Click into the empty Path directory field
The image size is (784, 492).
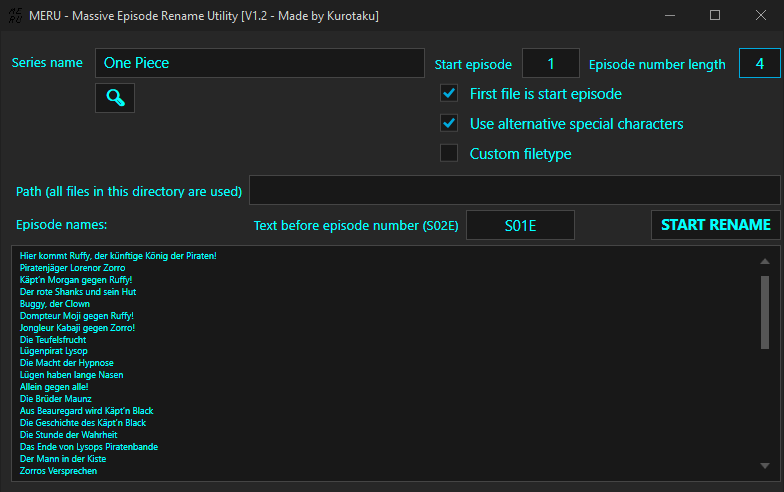tap(514, 190)
